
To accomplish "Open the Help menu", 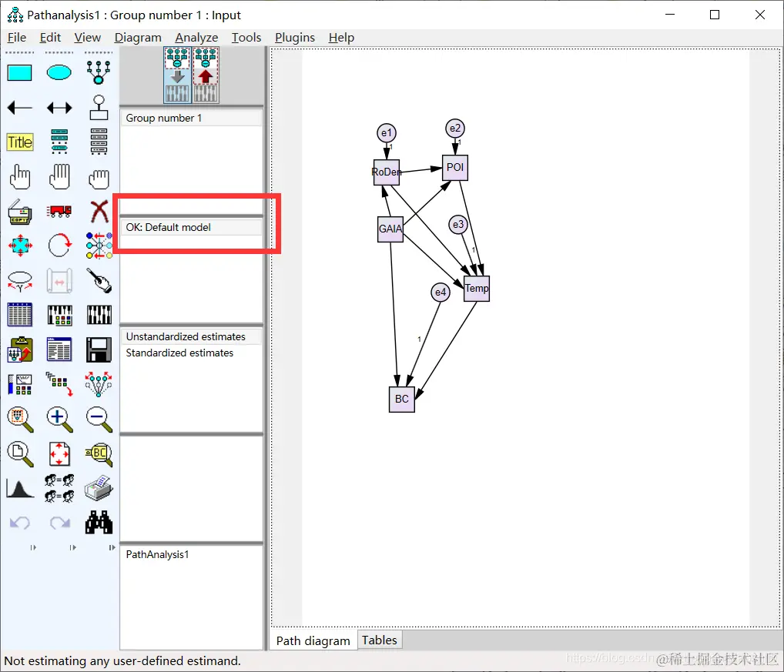I will coord(341,38).
